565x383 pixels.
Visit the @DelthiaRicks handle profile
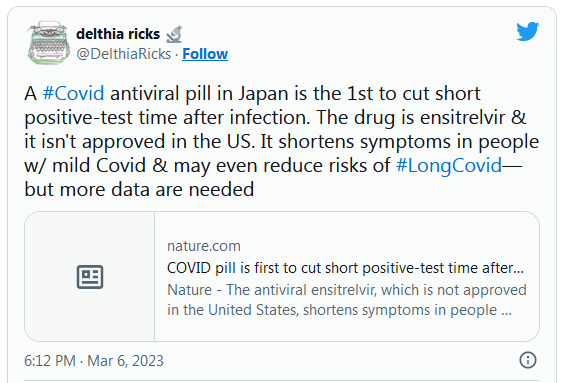pos(124,54)
